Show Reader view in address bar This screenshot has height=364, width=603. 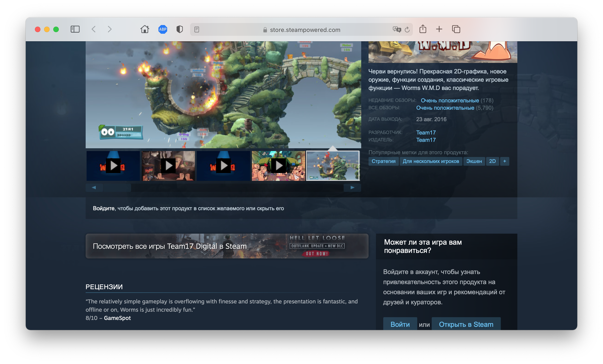click(x=197, y=30)
